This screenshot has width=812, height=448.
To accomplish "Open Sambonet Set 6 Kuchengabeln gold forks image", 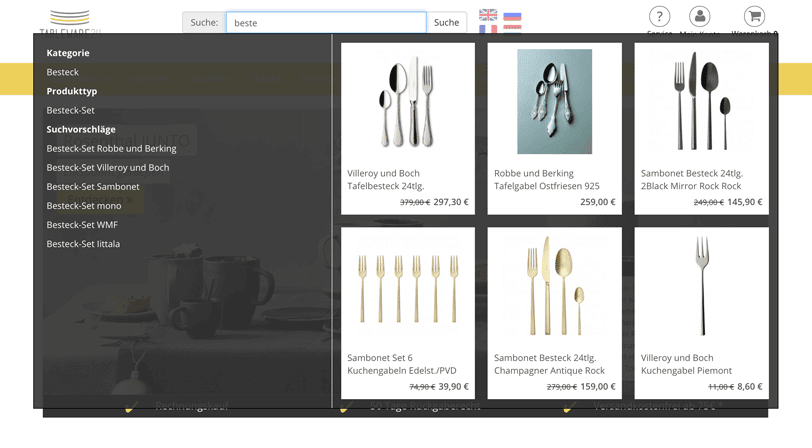I will tap(408, 288).
